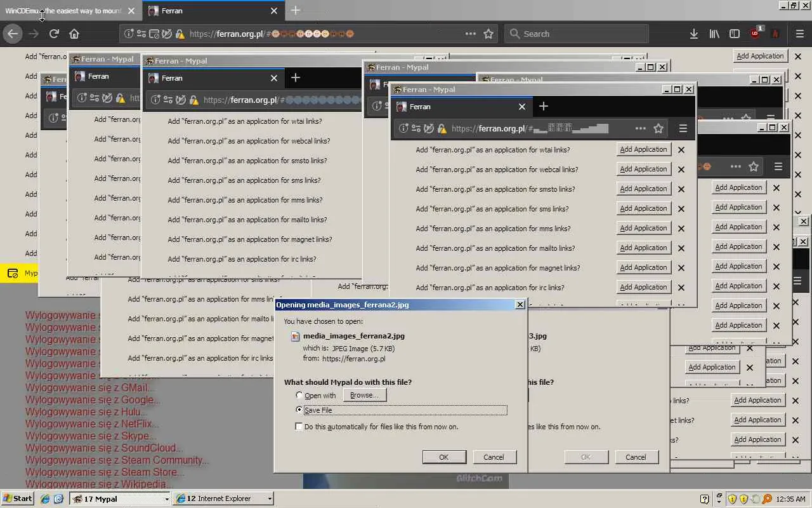
Task: Add a new tab in the front Ferran popup
Action: [x=543, y=106]
